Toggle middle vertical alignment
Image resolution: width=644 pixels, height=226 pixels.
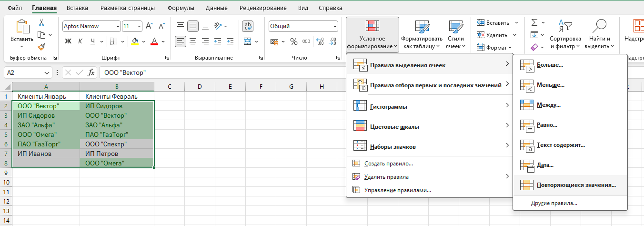coord(193,26)
